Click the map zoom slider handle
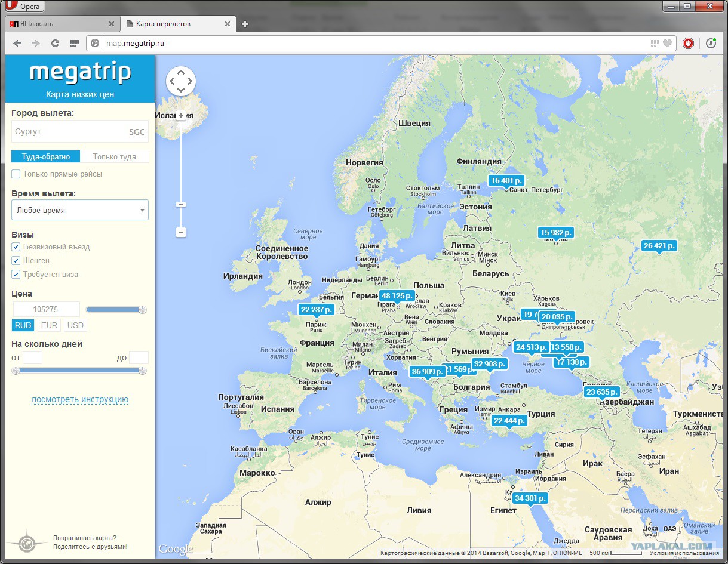The height and width of the screenshot is (564, 728). point(181,205)
